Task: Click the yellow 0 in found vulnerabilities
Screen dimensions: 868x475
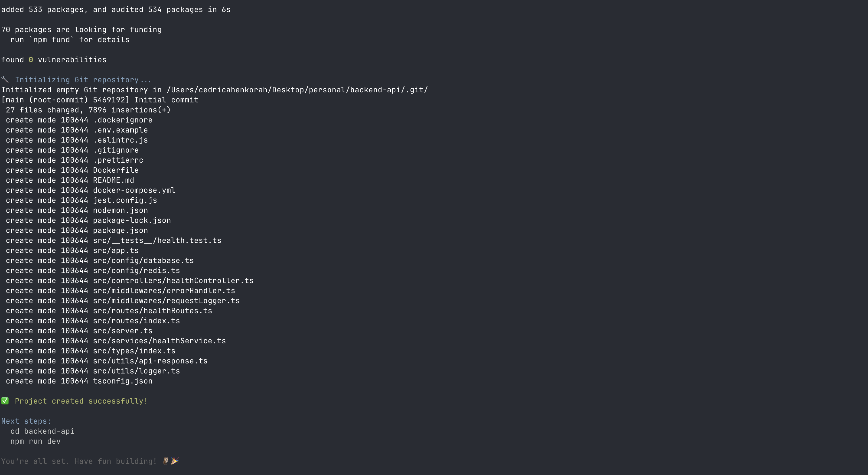Action: [31, 60]
